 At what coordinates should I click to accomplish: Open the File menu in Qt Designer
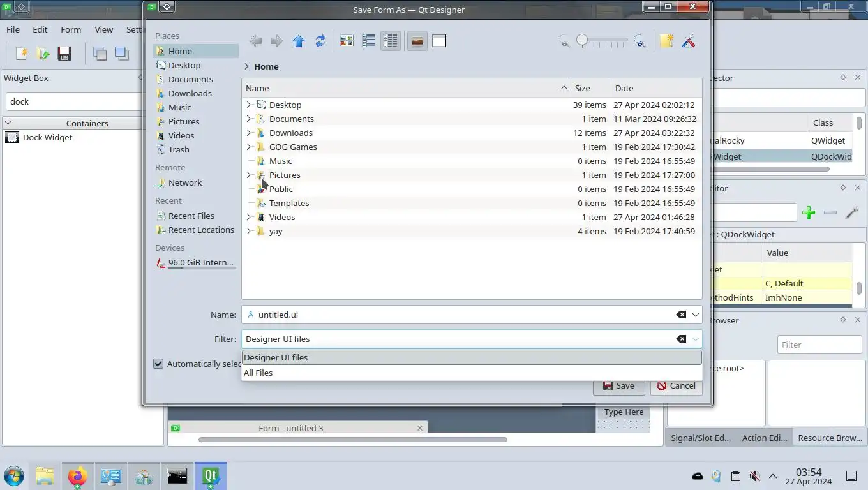click(13, 29)
